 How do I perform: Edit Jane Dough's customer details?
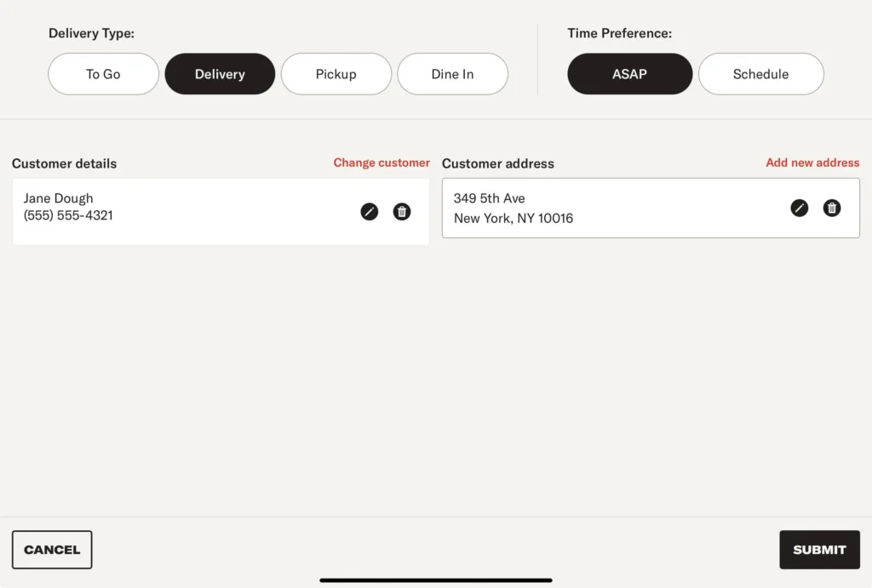pos(369,212)
